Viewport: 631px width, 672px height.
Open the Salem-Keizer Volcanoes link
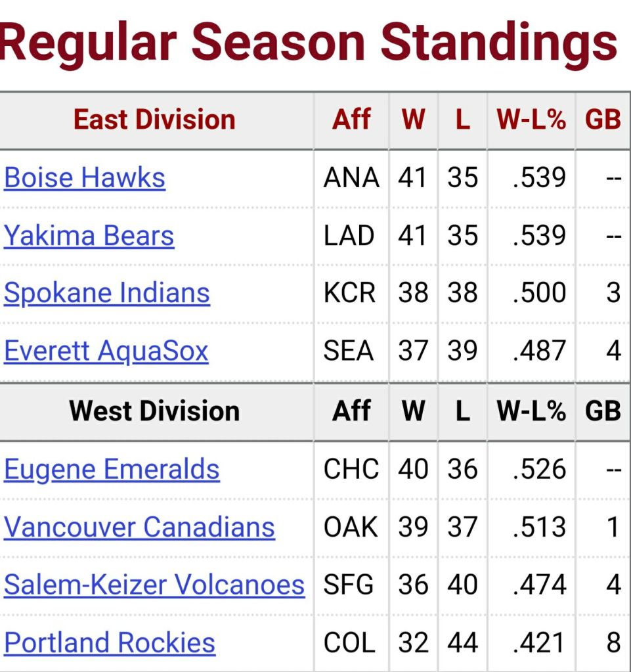coord(154,585)
